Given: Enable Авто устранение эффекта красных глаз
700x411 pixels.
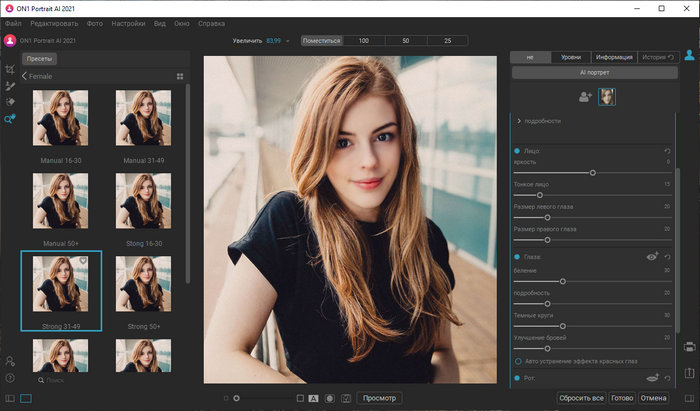Looking at the screenshot, I should (x=517, y=360).
